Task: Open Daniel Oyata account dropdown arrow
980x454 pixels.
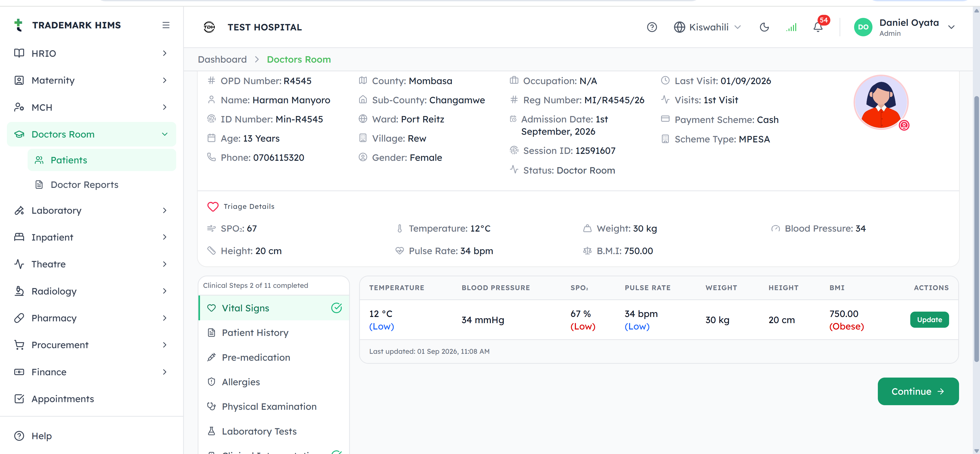Action: pyautogui.click(x=951, y=27)
